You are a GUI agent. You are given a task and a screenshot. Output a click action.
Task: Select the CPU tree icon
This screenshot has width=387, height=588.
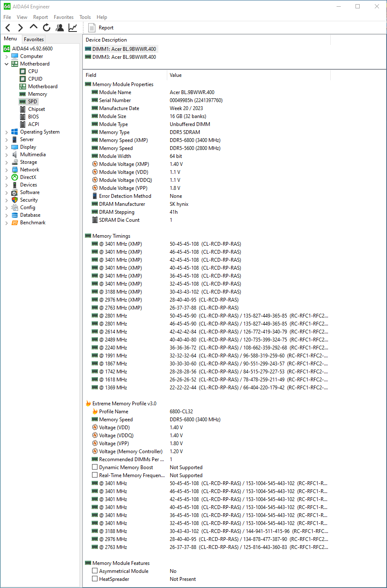pyautogui.click(x=23, y=71)
